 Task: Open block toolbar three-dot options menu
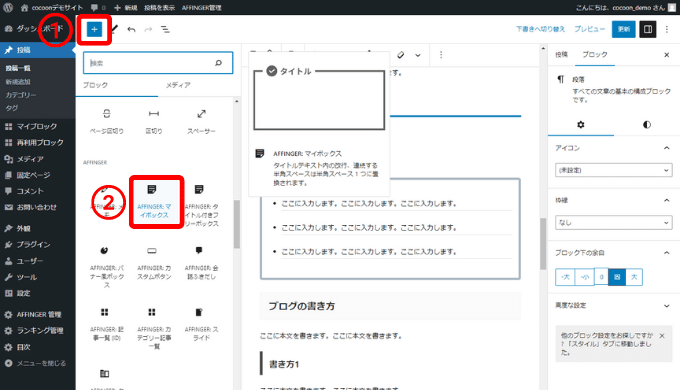pos(441,55)
